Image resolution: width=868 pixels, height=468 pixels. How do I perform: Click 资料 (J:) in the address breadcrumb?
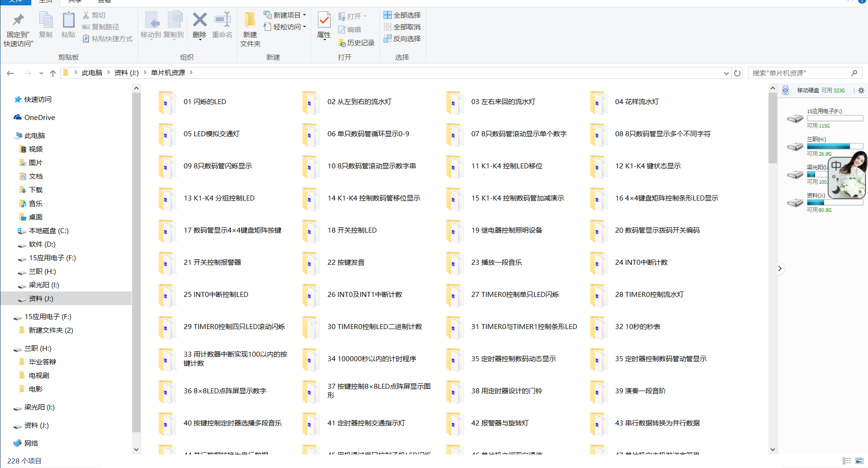[x=127, y=72]
